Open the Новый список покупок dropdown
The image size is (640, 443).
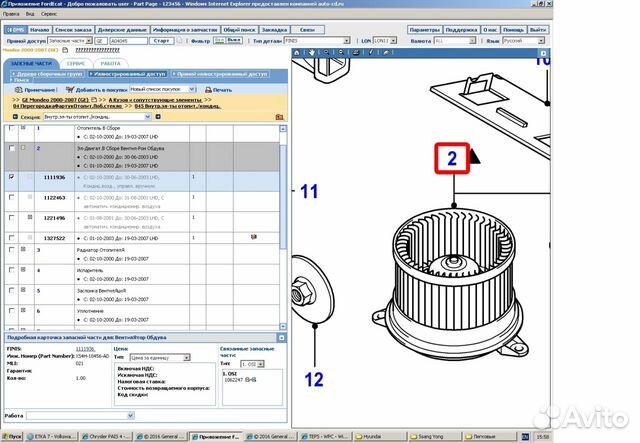click(x=162, y=89)
